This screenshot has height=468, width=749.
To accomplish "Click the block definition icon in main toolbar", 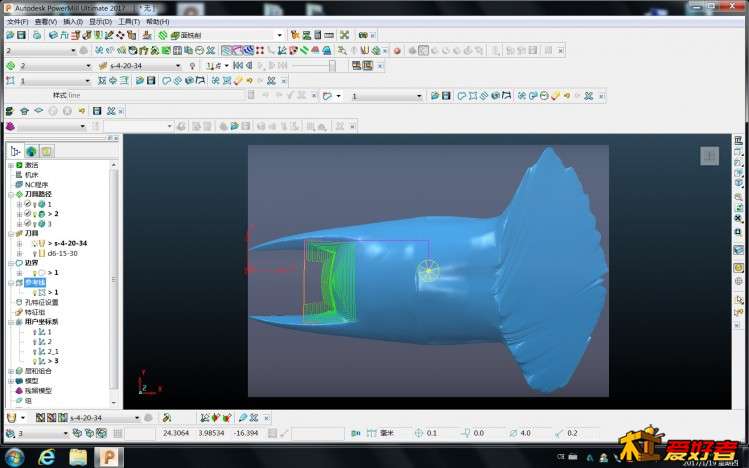I will tap(53, 35).
